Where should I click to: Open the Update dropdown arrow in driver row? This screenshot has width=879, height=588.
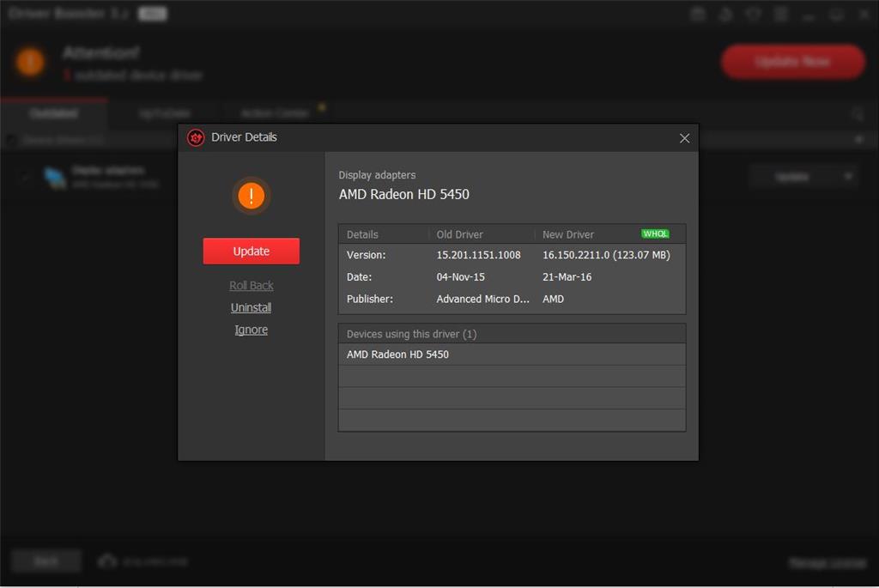(x=848, y=177)
